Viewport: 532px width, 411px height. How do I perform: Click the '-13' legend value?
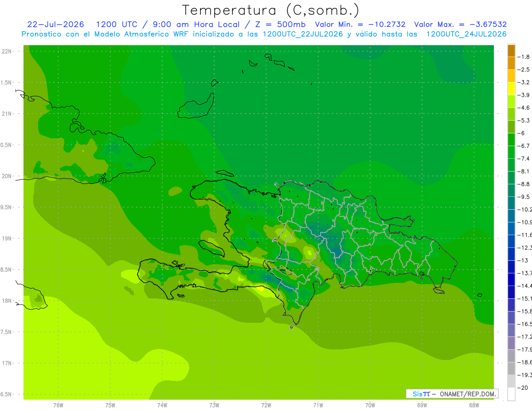(523, 260)
